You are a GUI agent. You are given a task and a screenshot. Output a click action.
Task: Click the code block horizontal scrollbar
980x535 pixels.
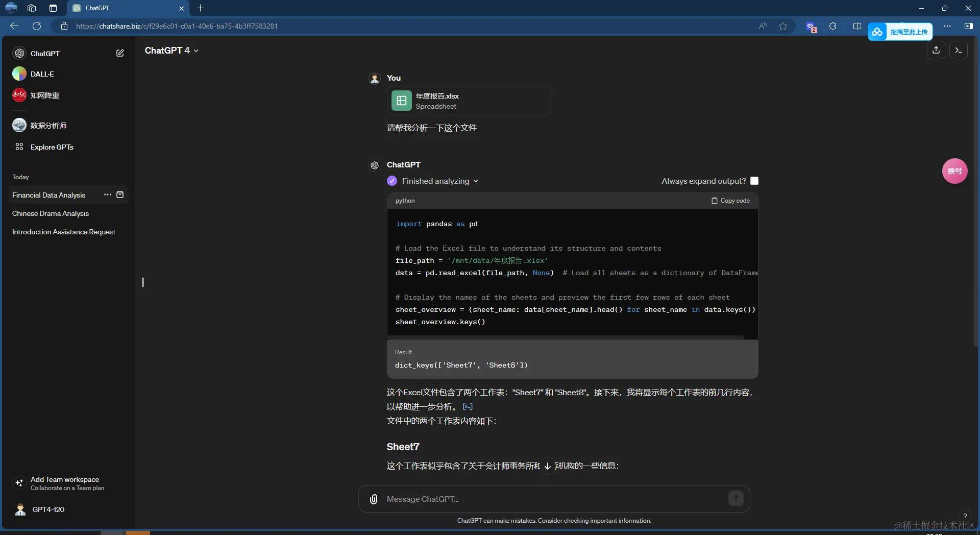click(x=566, y=337)
